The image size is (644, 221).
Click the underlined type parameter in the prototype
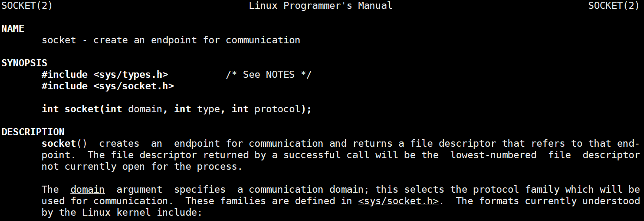click(x=208, y=109)
